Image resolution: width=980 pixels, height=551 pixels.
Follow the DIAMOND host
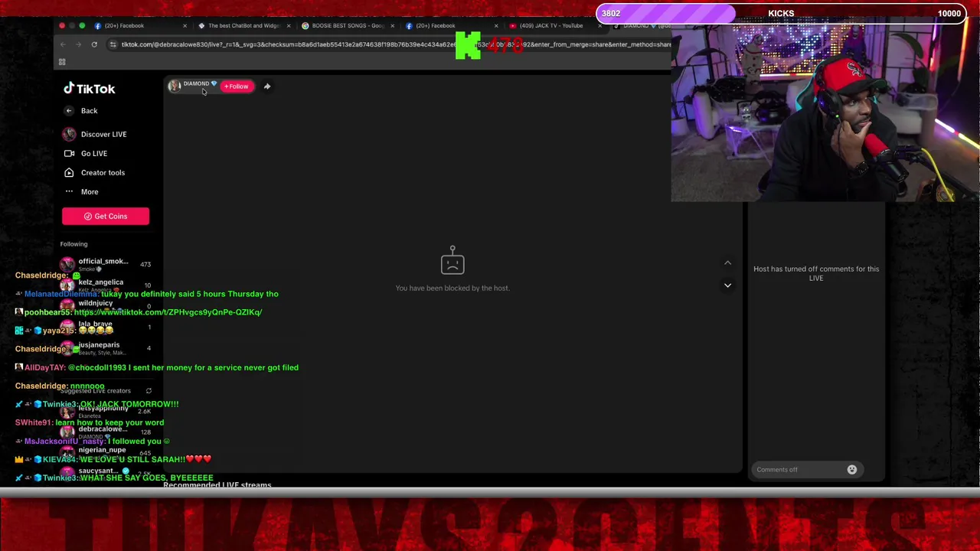coord(237,86)
